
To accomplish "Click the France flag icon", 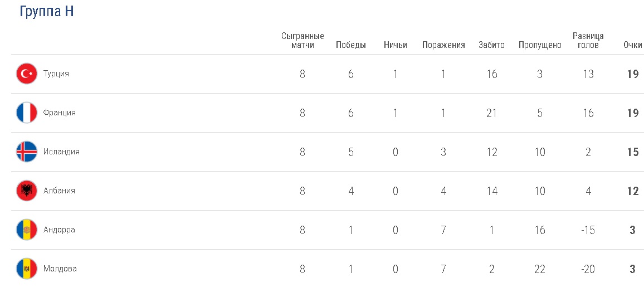I will pyautogui.click(x=27, y=113).
